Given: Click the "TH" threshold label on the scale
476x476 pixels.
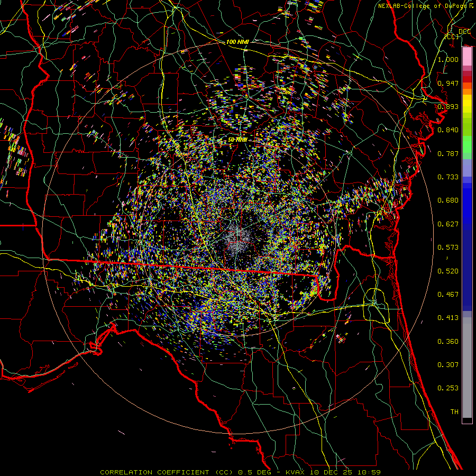Looking at the screenshot, I should pos(454,411).
